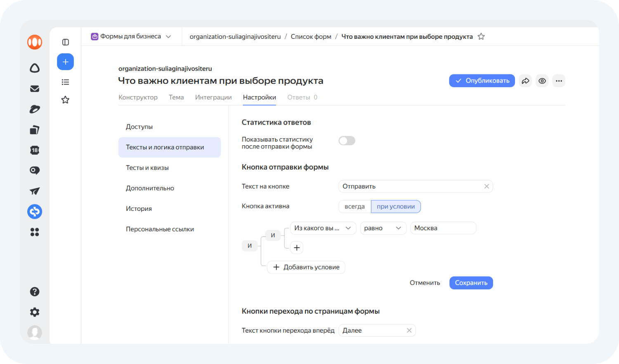Expand Формы для бизнеса service dropdown
Viewport: 619px width, 364px height.
tap(131, 36)
